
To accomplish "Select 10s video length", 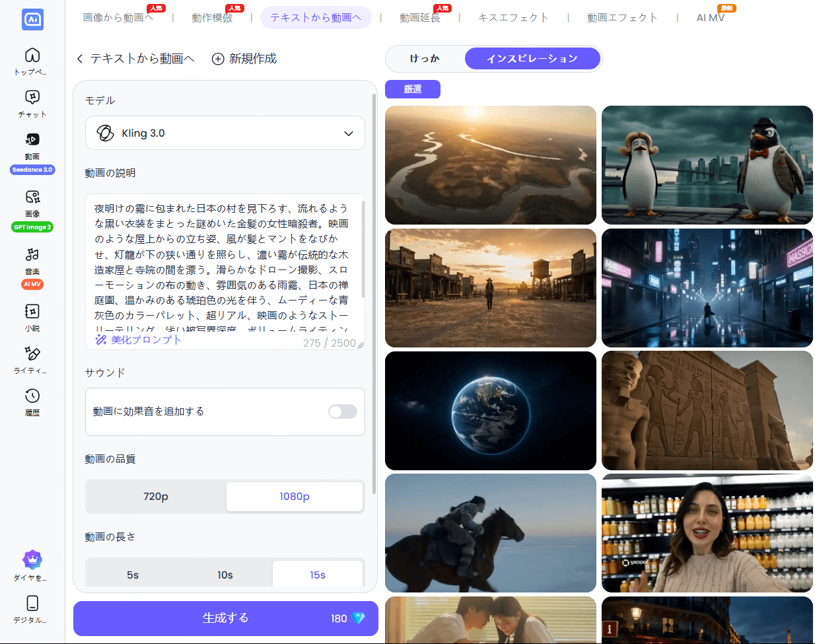I will [225, 575].
